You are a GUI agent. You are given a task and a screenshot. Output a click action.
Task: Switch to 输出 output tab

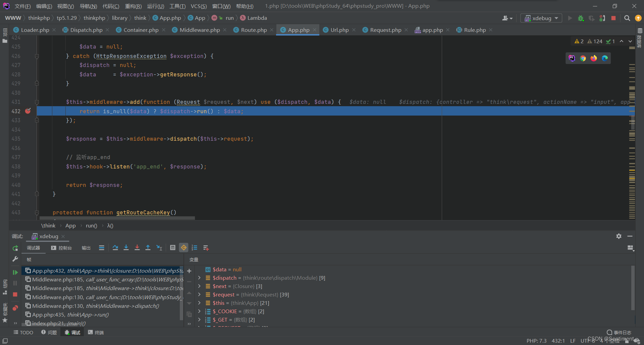pos(86,248)
